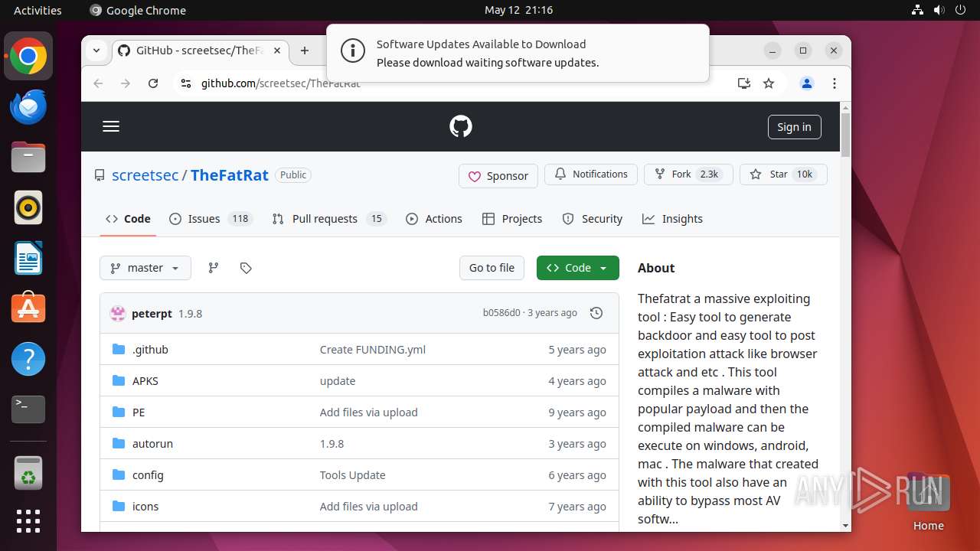
Task: Expand the green Code dropdown
Action: 578,268
